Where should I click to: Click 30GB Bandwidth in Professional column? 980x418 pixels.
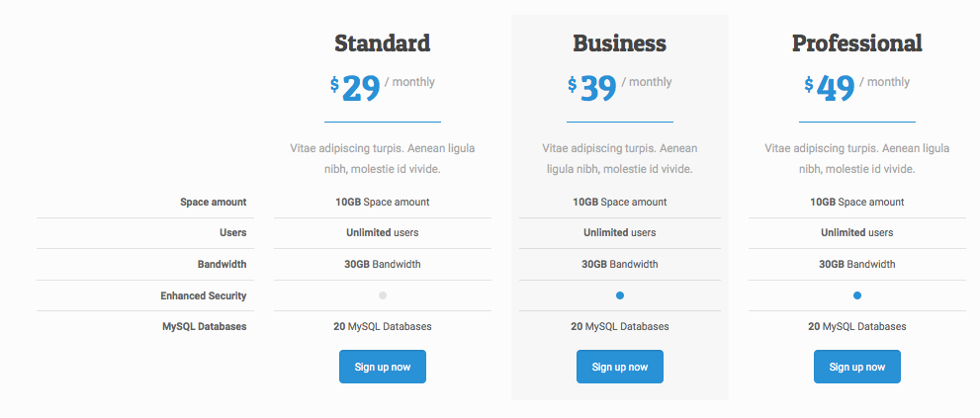tap(856, 264)
